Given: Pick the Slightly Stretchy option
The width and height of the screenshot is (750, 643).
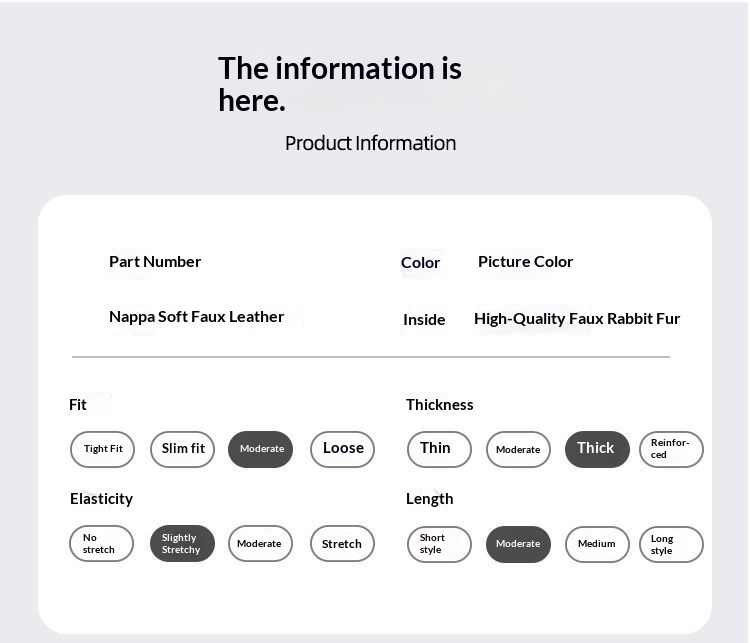Looking at the screenshot, I should click(x=182, y=544).
